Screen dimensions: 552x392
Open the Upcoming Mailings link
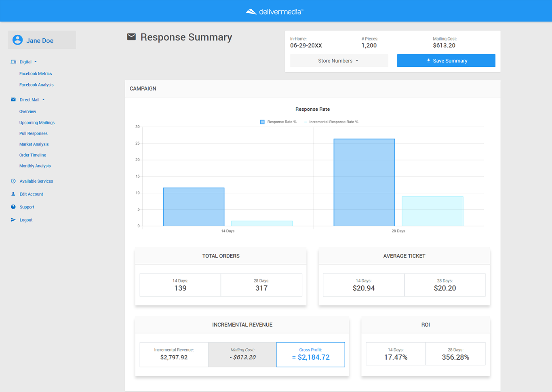[x=37, y=122]
